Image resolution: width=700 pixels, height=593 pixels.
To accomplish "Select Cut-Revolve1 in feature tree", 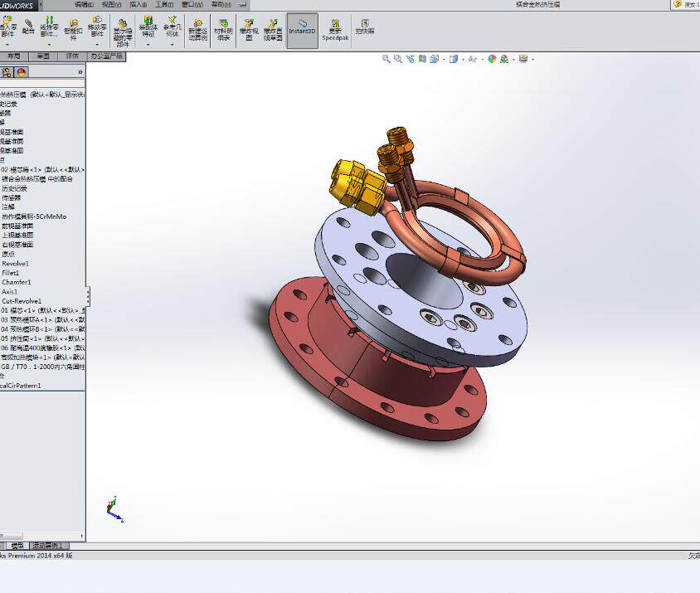I will pyautogui.click(x=22, y=301).
